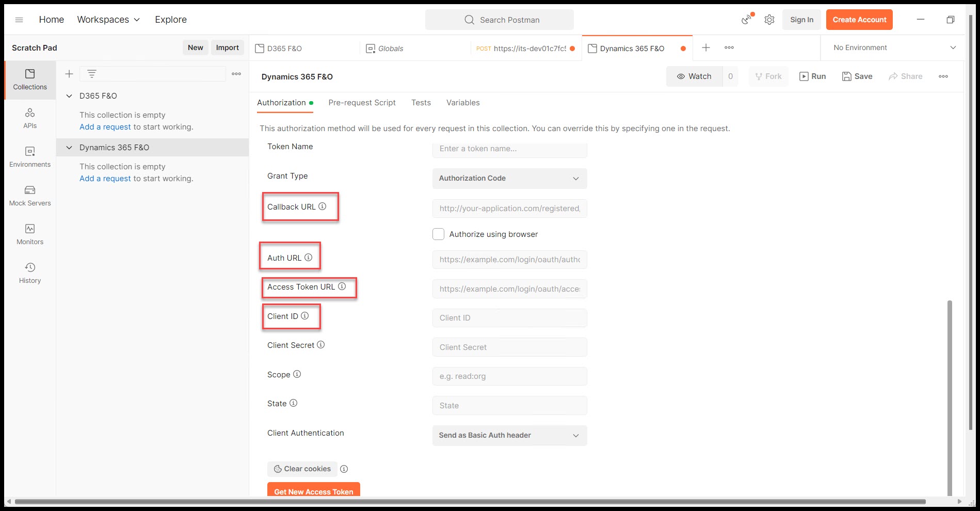
Task: Save the collection
Action: point(857,76)
